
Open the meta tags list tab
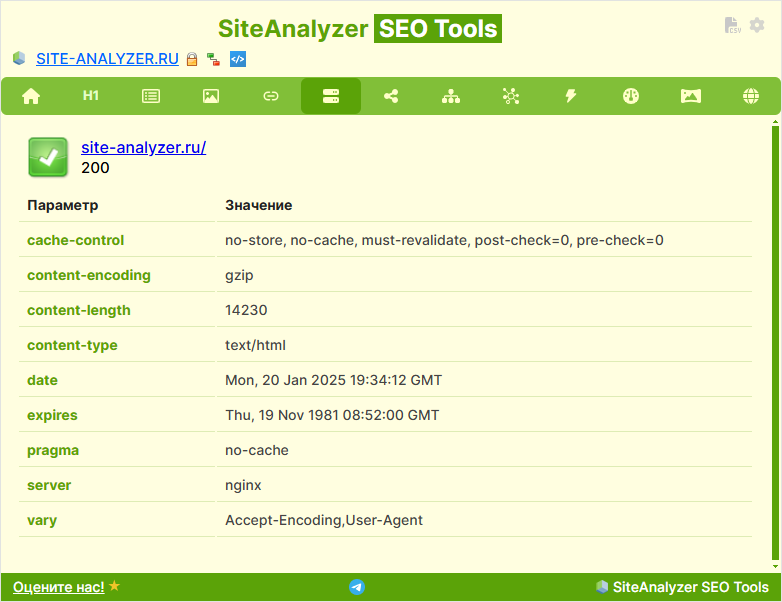coord(151,96)
